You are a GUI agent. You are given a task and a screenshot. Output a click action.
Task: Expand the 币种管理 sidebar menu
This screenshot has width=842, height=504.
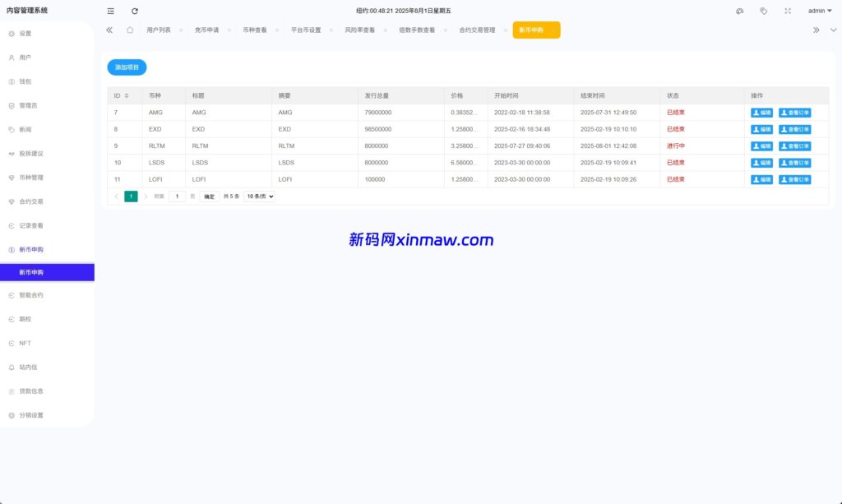tap(31, 178)
